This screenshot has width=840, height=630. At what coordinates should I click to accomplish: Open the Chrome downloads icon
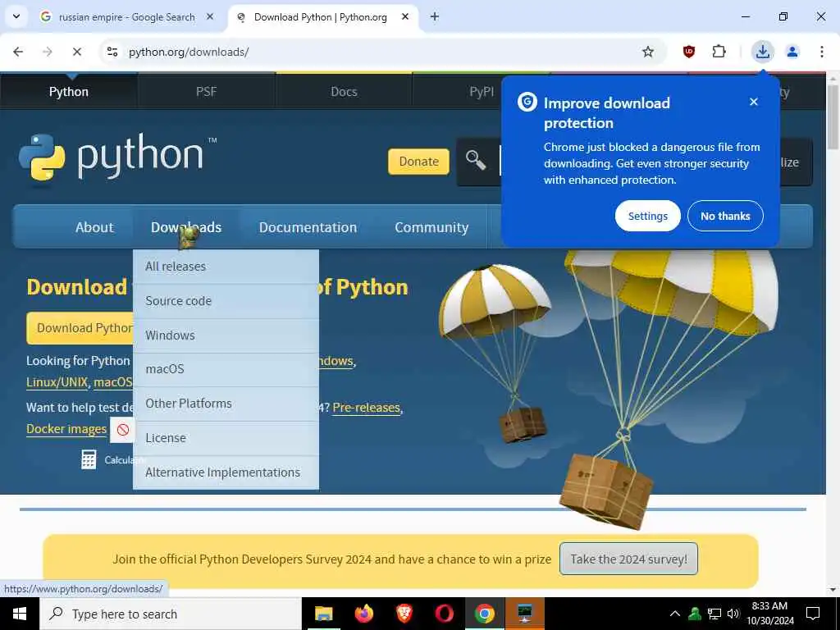762,52
